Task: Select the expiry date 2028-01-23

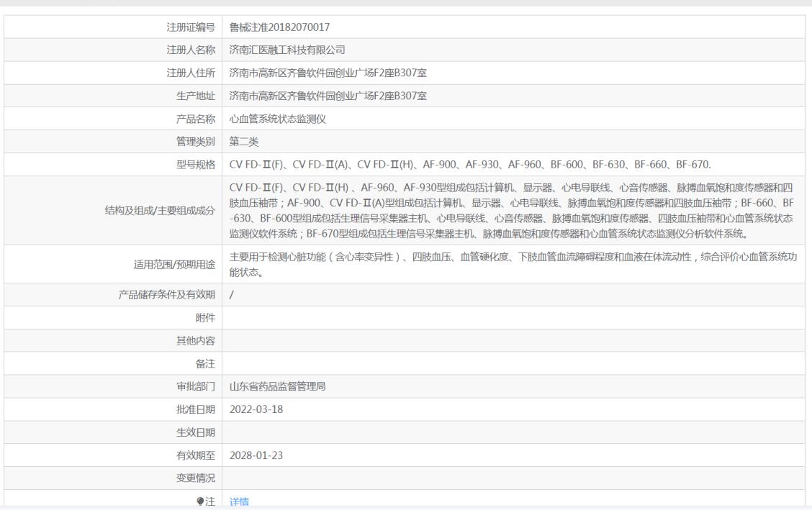Action: [x=256, y=455]
